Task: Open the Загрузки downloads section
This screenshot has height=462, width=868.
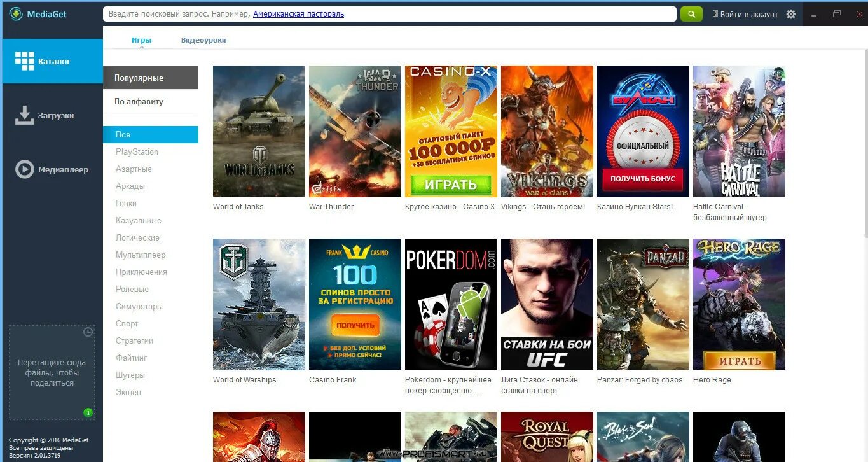Action: [x=52, y=115]
